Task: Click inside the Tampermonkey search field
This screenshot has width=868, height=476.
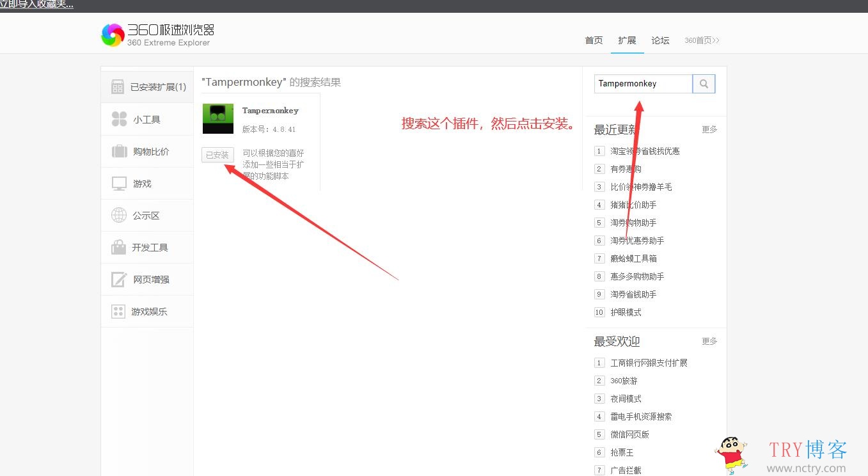Action: coord(643,84)
